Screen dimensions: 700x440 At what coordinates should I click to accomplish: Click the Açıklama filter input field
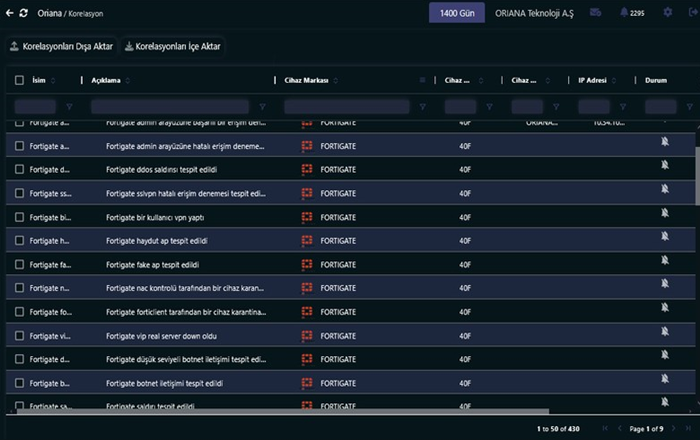pyautogui.click(x=170, y=107)
